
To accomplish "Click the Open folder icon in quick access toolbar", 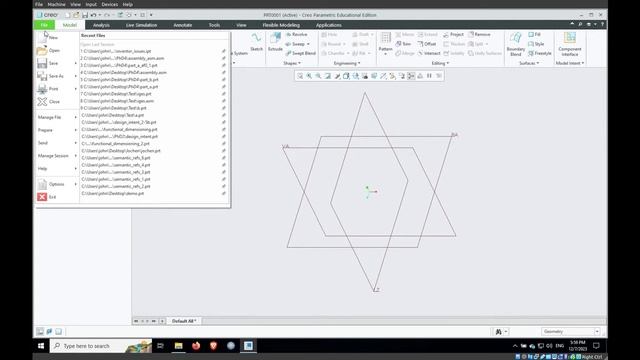I will point(76,15).
